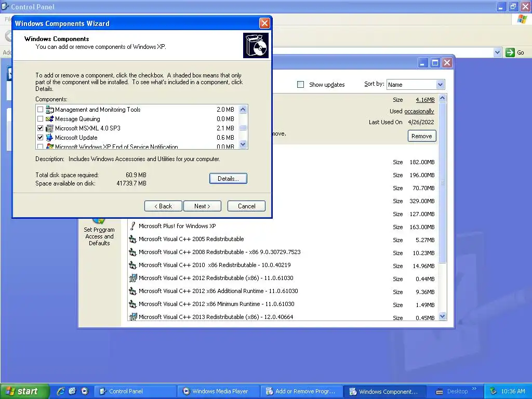
Task: Click Next to continue the wizard
Action: coord(202,206)
